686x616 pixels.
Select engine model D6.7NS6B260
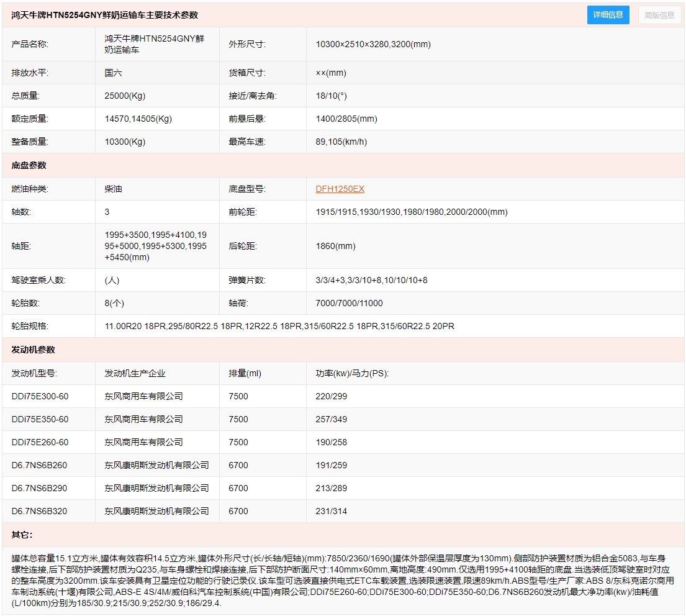point(39,465)
